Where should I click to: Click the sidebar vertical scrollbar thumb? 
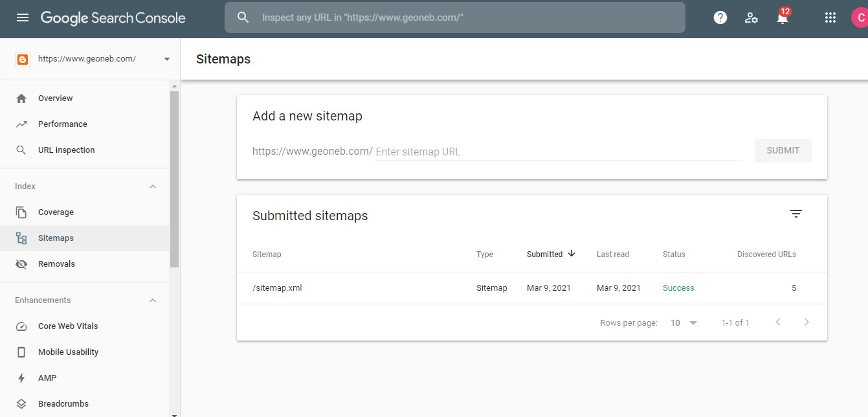tap(174, 179)
